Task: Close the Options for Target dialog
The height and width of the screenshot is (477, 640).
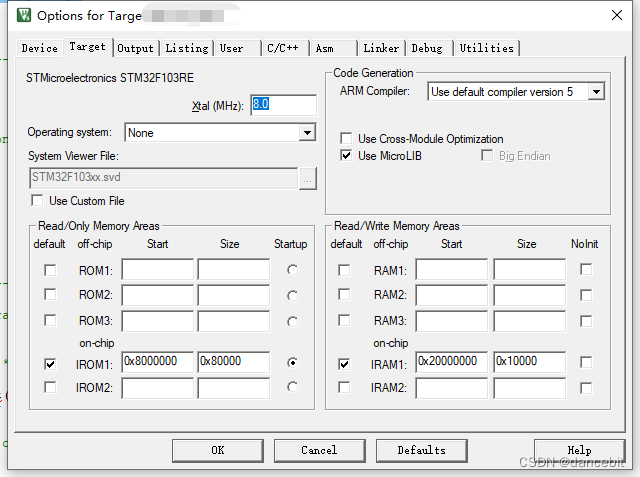Action: [617, 15]
